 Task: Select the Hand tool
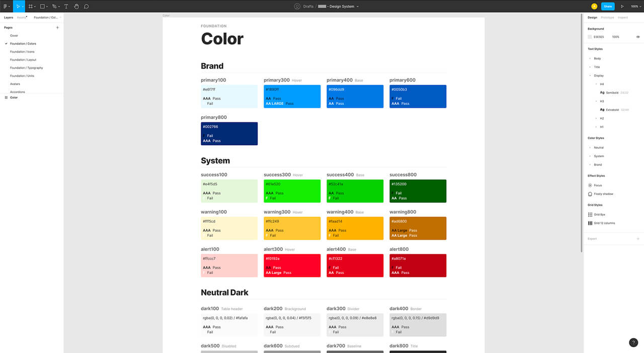(76, 6)
